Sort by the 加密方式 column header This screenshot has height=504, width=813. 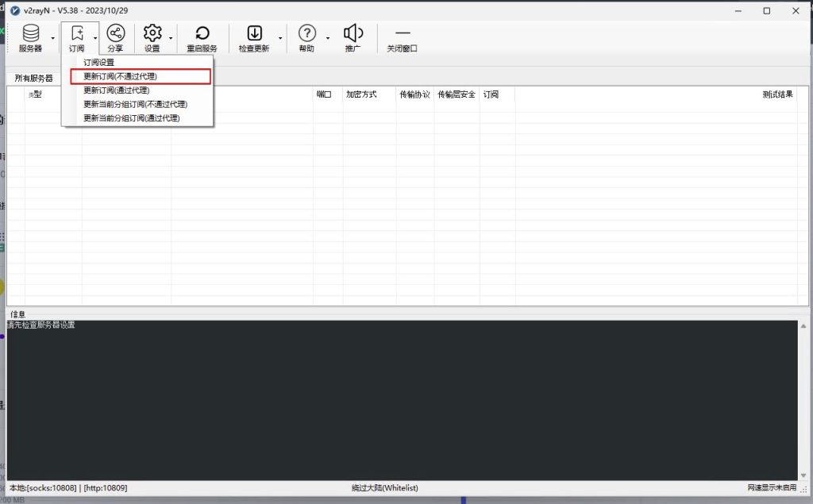(361, 94)
